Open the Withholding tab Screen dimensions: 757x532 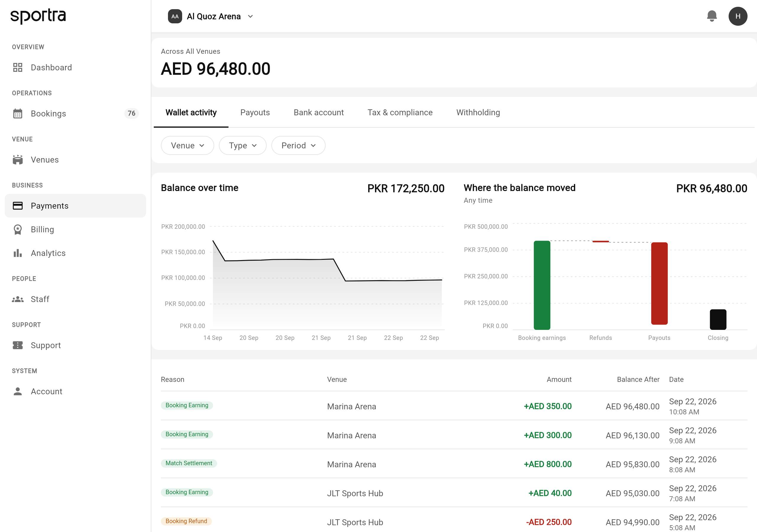coord(478,113)
